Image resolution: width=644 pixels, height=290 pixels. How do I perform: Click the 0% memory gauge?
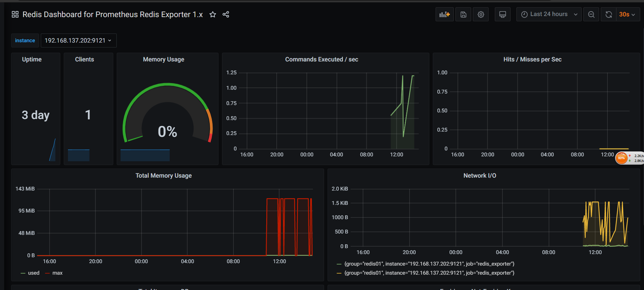(x=168, y=113)
